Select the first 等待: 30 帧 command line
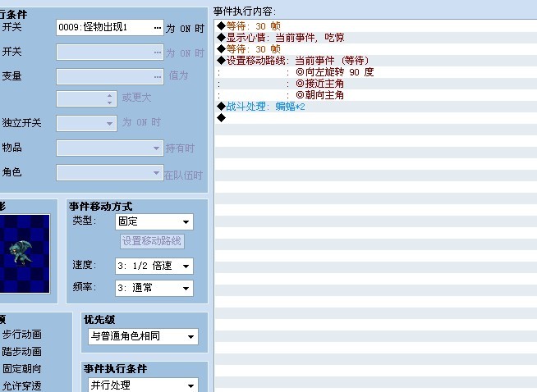The width and height of the screenshot is (537, 392). 376,26
